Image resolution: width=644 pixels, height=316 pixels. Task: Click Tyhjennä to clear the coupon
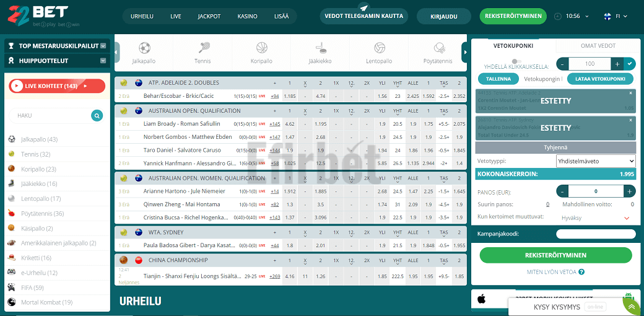pos(555,147)
